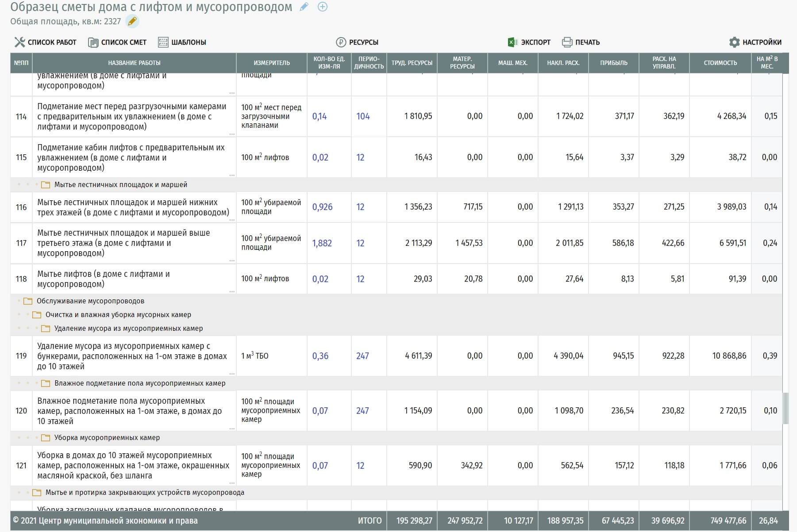This screenshot has width=797, height=532.
Task: Click ellipsis handle under row 121 name
Action: pyautogui.click(x=232, y=483)
